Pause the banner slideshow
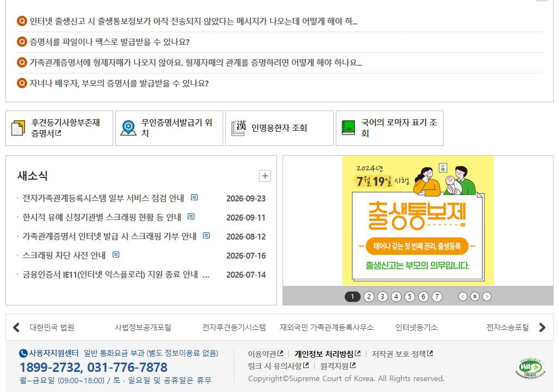The width and height of the screenshot is (559, 392). pos(475,297)
